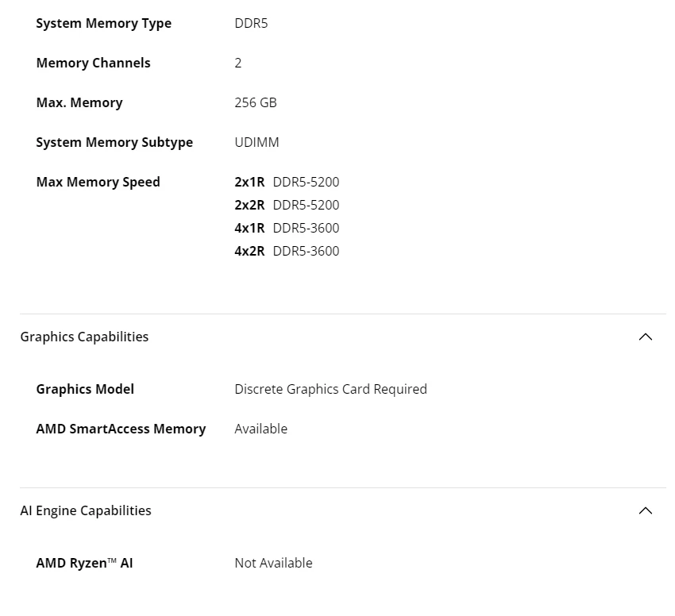Viewport: 675px width, 616px height.
Task: Click the 2x1R DDR5-5200 speed entry
Action: 287,182
